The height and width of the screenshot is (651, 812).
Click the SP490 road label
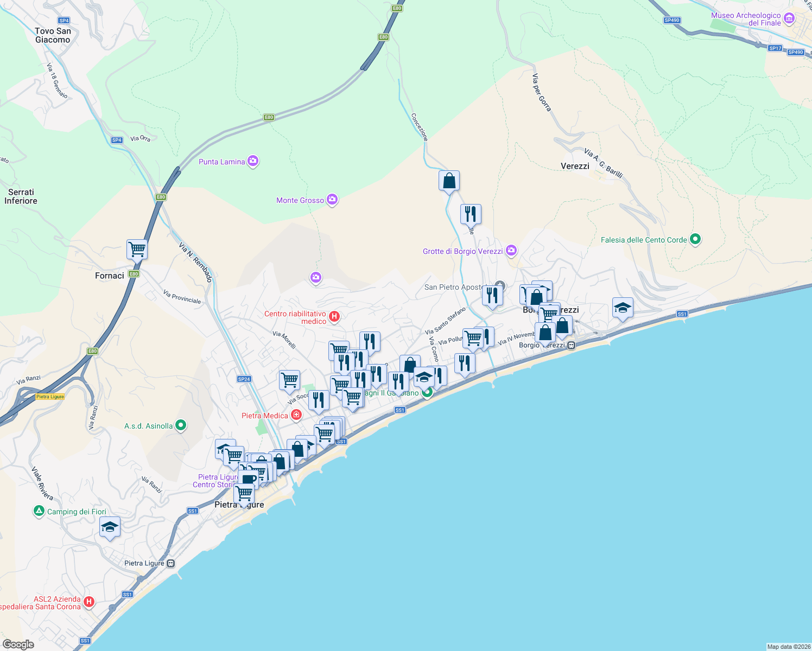pyautogui.click(x=671, y=20)
